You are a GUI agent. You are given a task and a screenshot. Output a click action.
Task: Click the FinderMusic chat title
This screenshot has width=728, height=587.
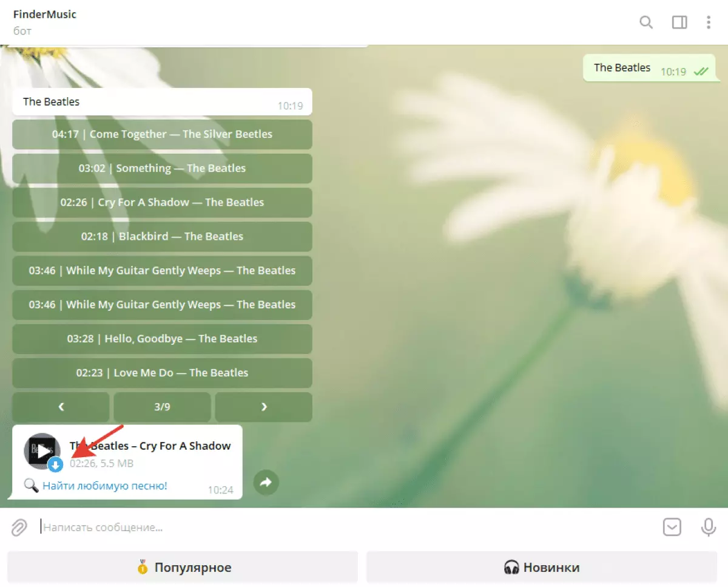click(x=45, y=14)
